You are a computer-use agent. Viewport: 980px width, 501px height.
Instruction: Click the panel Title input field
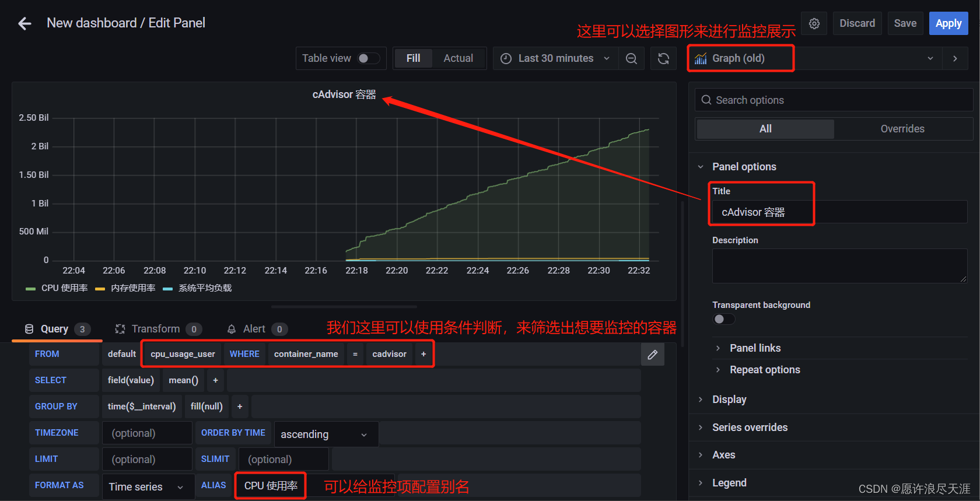click(x=839, y=212)
